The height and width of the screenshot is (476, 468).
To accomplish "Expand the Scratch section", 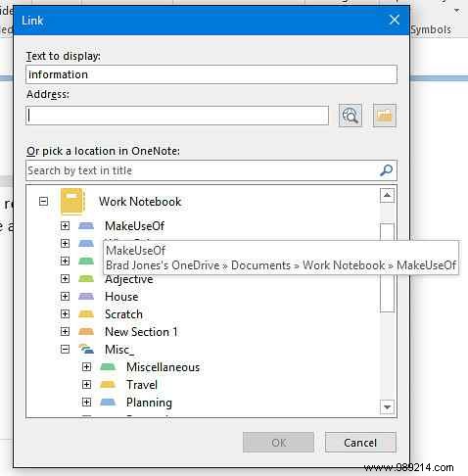I will coord(65,313).
